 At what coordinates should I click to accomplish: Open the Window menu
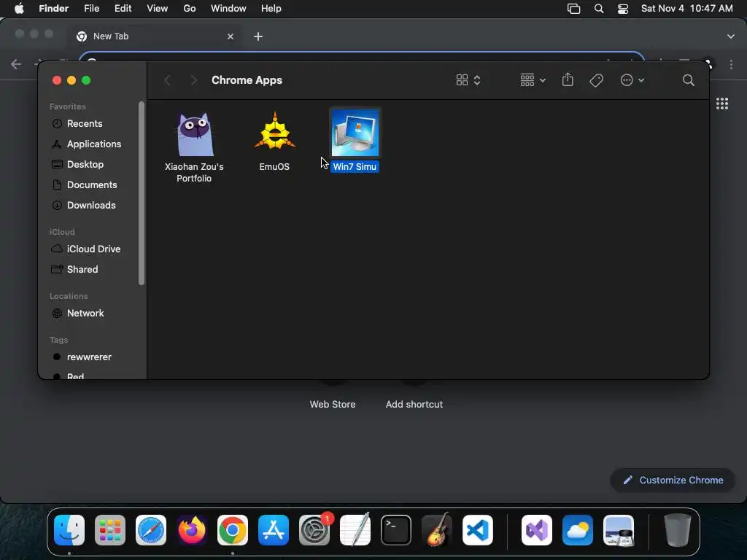(x=228, y=9)
